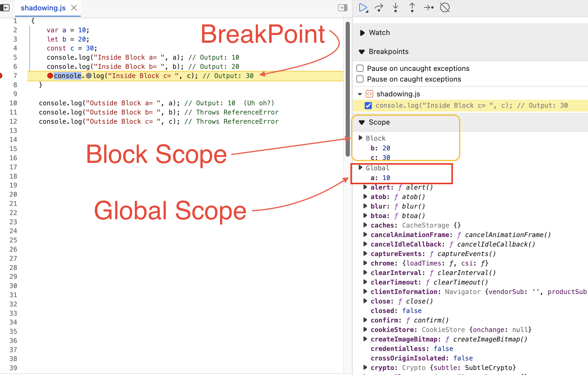
Task: Toggle the file navigator sidebar
Action: click(x=5, y=8)
